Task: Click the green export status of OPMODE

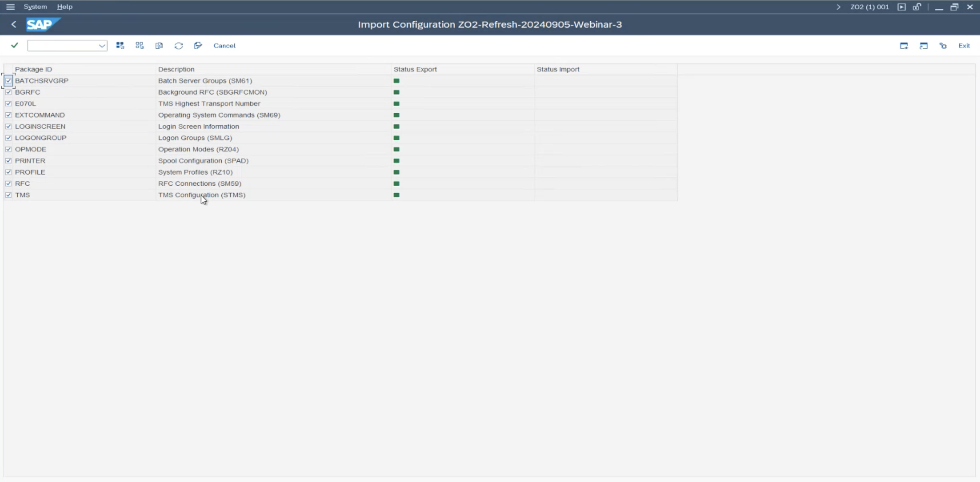Action: [x=396, y=149]
